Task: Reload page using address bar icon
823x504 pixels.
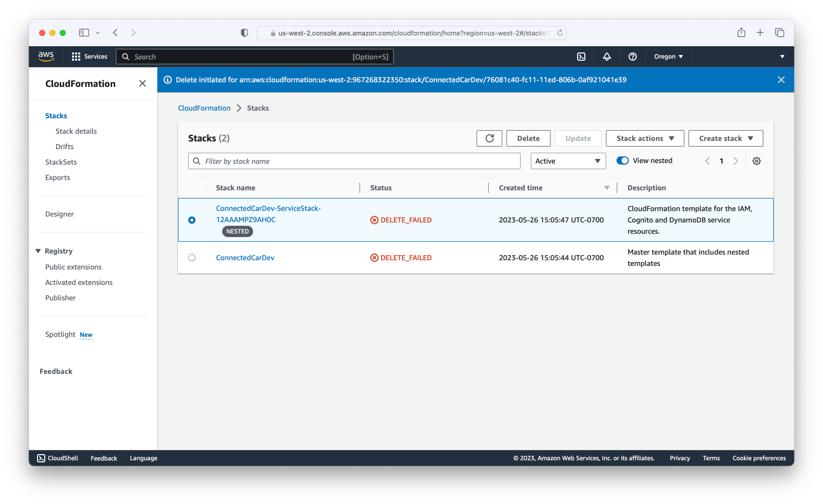Action: 560,33
